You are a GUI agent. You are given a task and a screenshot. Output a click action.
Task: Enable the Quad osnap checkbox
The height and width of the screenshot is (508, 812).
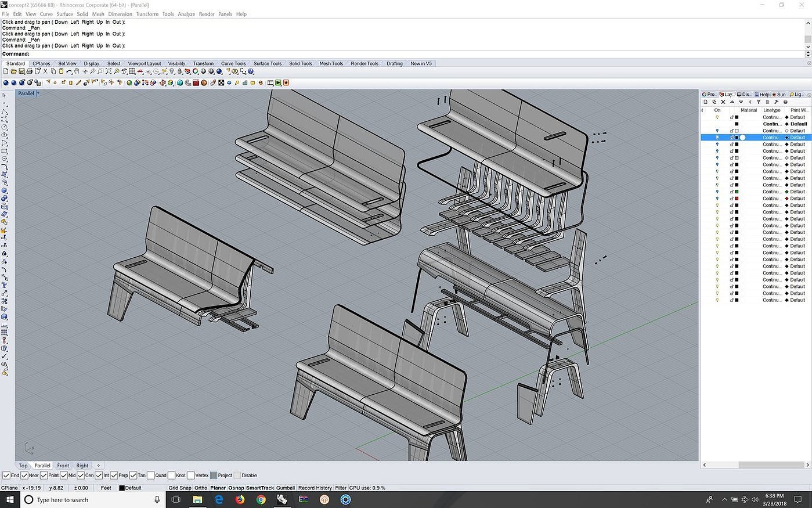tap(151, 475)
